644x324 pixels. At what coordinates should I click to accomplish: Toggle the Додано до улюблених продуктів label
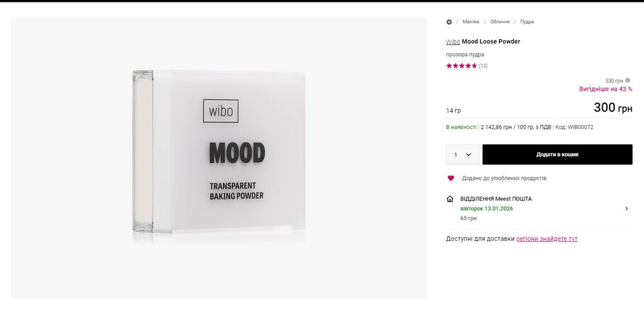click(504, 178)
